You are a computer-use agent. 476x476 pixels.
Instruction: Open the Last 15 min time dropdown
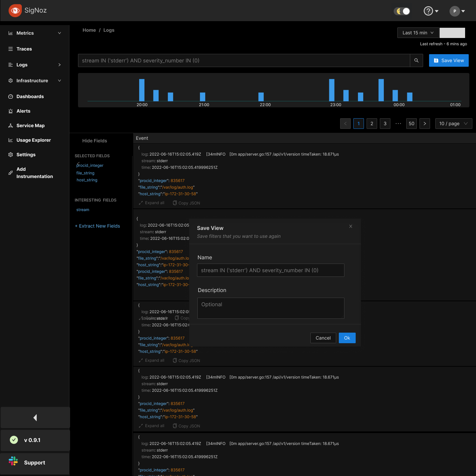pyautogui.click(x=418, y=33)
